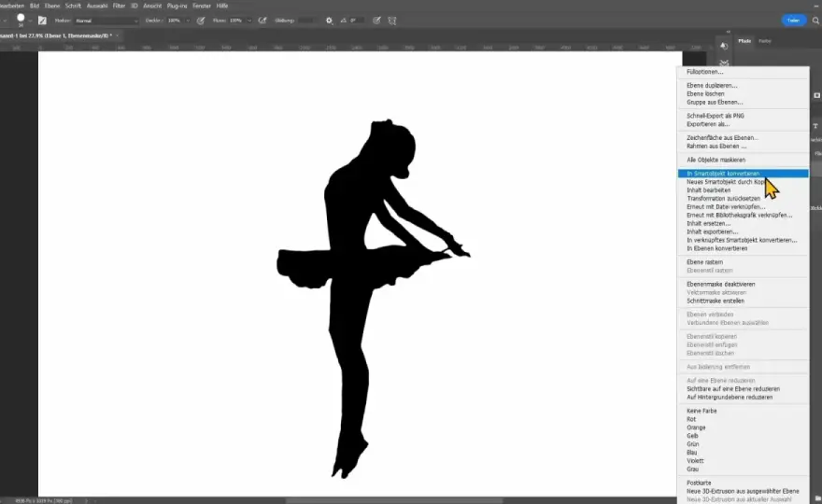Set layer color label Violett
Image resolution: width=822 pixels, height=504 pixels.
pos(743,461)
